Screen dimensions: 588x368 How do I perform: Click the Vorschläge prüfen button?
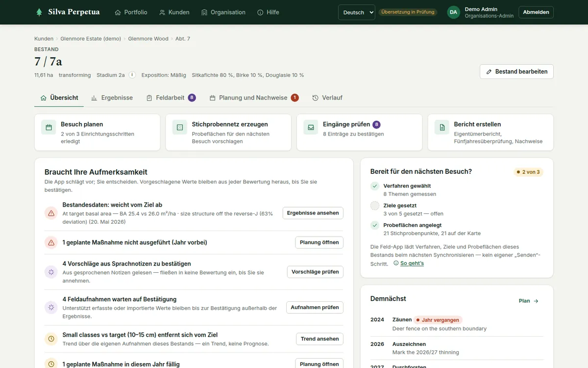315,272
